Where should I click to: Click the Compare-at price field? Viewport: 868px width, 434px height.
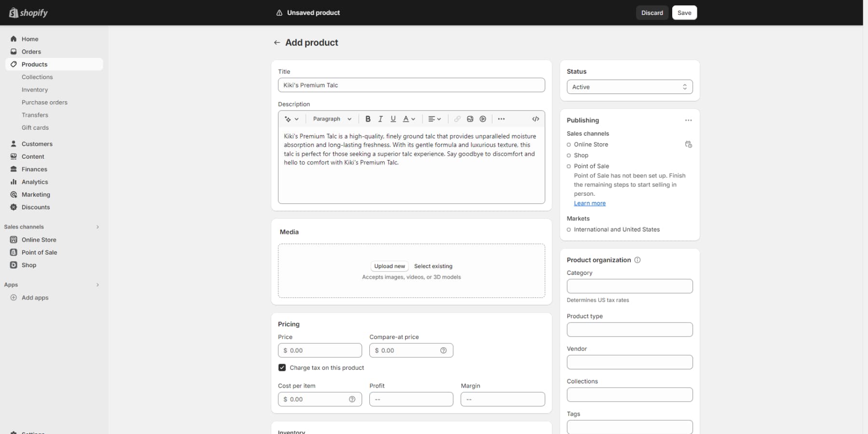(x=411, y=350)
